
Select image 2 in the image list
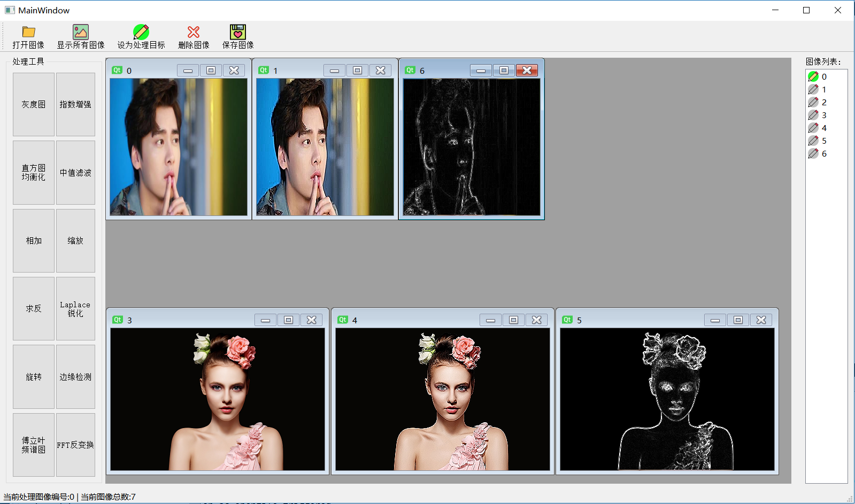point(824,102)
